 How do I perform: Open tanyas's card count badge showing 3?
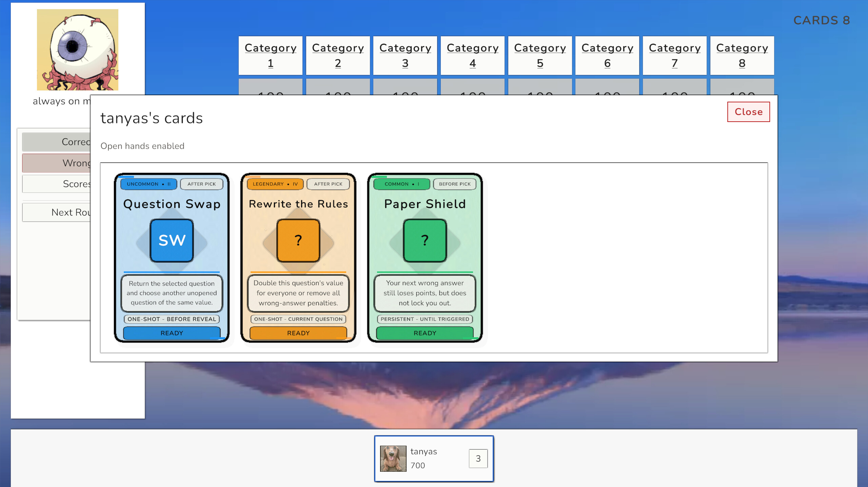pyautogui.click(x=478, y=459)
